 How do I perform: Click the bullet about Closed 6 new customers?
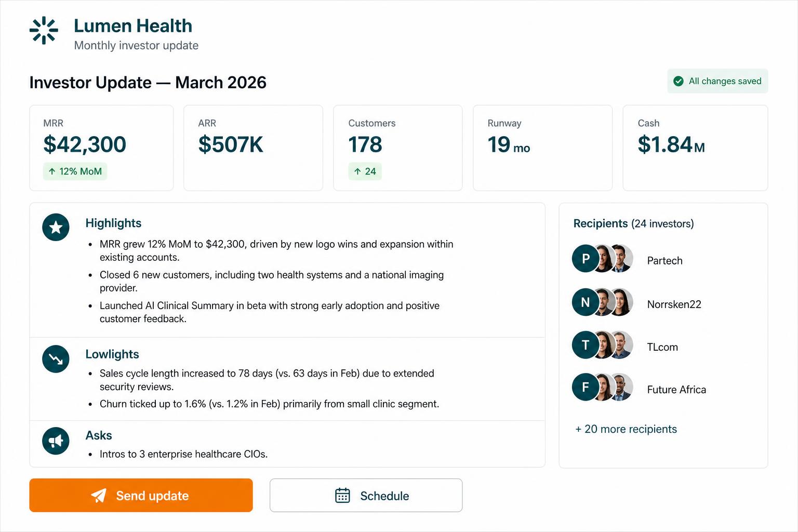[271, 281]
